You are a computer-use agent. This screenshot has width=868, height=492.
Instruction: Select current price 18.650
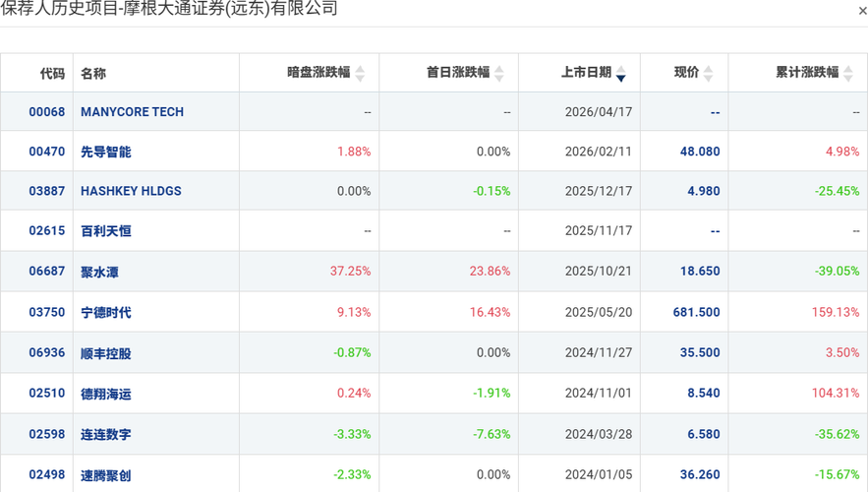pos(700,271)
